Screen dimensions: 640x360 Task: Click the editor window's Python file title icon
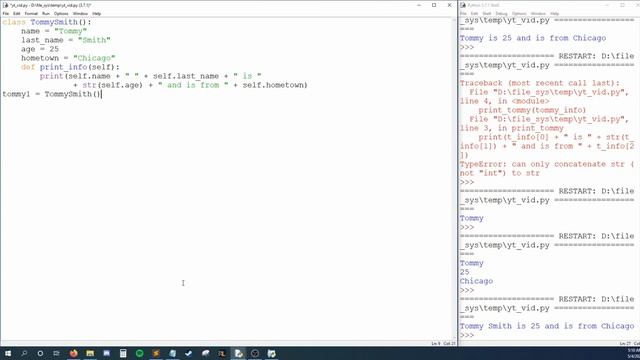(x=5, y=5)
